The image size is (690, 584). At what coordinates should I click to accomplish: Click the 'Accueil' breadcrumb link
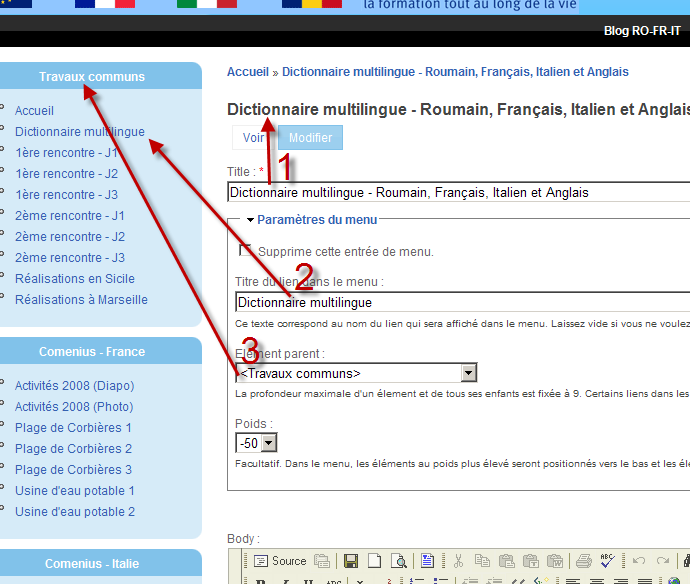point(248,72)
